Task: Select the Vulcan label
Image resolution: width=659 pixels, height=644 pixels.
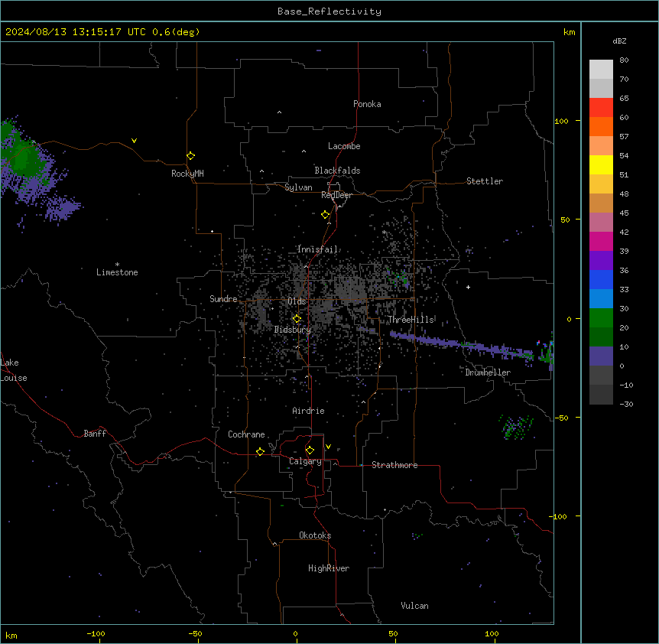Action: tap(414, 606)
